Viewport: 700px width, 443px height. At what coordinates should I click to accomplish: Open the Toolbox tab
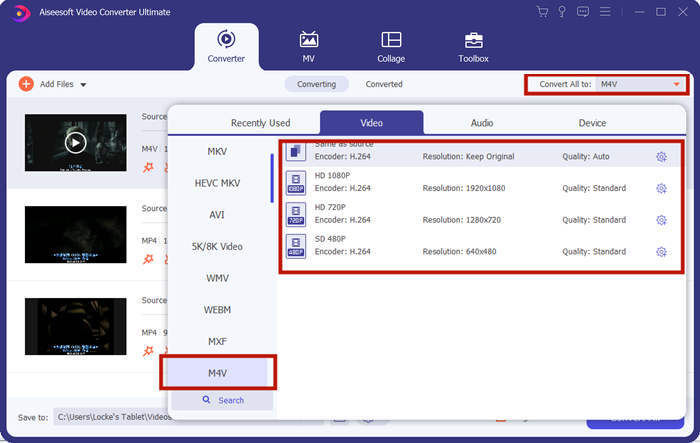pyautogui.click(x=473, y=46)
